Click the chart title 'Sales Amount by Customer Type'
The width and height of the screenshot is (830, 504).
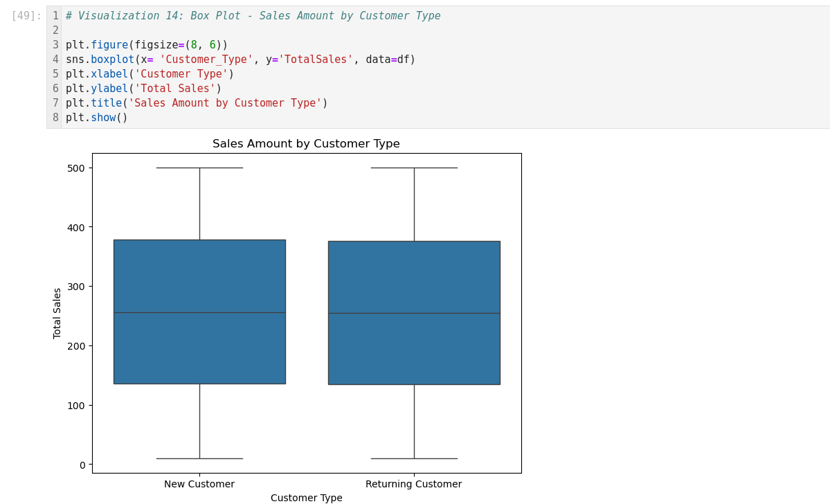click(306, 144)
